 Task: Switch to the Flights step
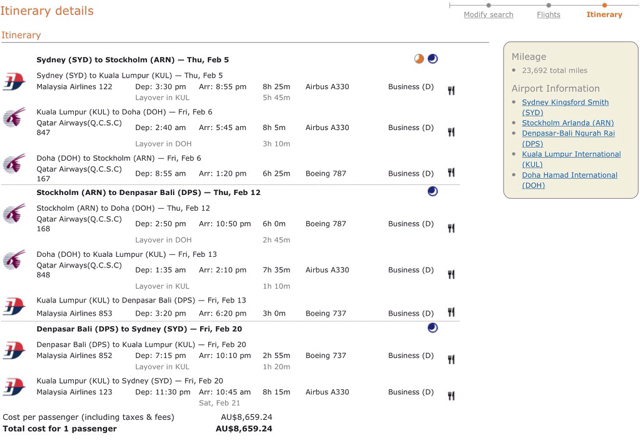[548, 15]
